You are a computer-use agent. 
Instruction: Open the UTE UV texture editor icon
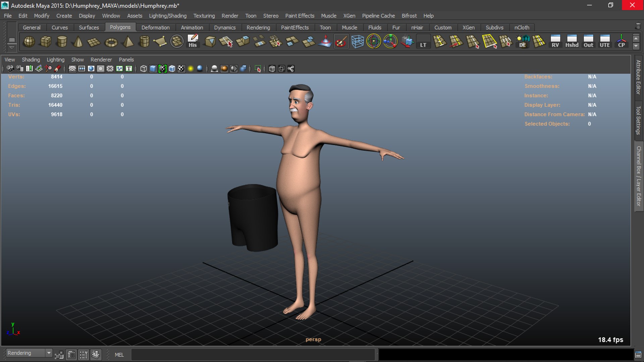[605, 42]
